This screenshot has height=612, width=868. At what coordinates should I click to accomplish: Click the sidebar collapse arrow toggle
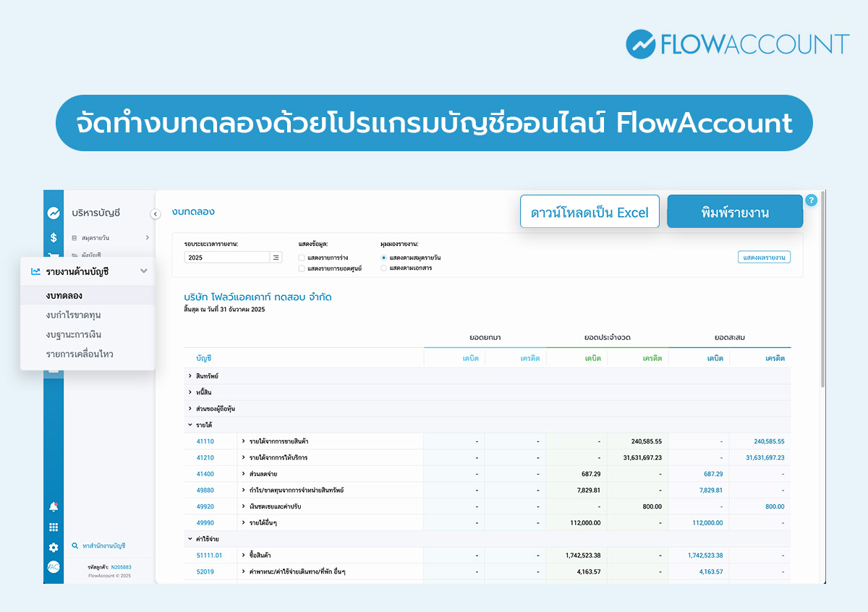tap(155, 213)
